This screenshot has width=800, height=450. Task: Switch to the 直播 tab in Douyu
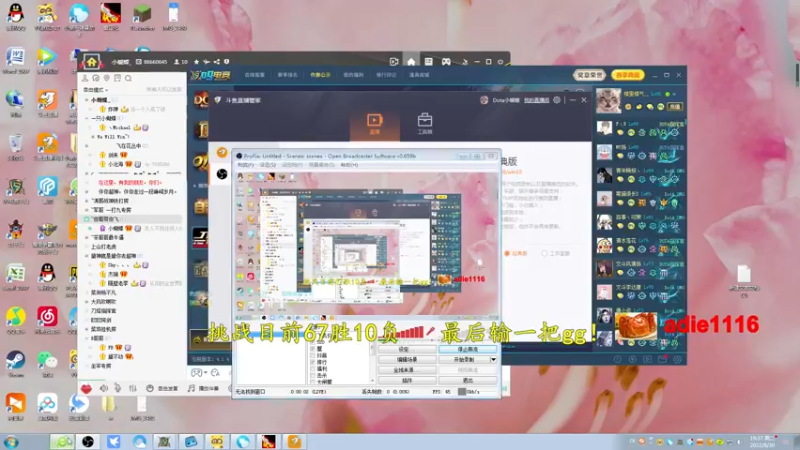click(x=374, y=124)
